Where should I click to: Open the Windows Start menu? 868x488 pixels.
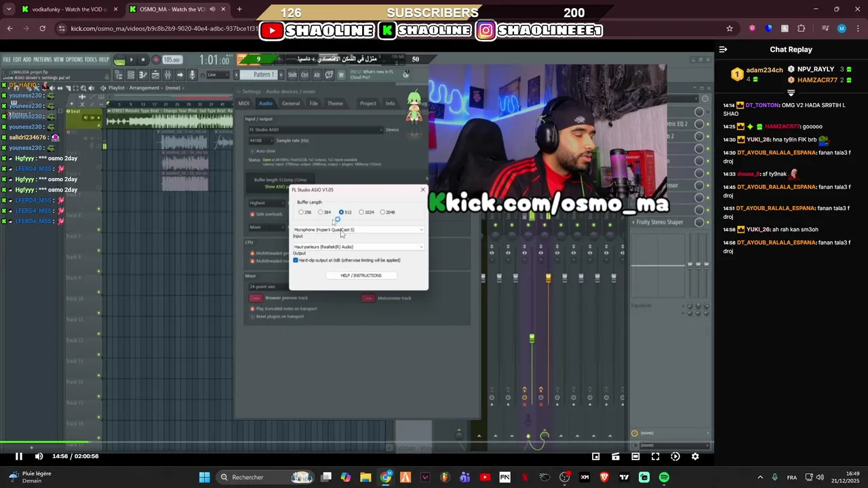coord(204,477)
